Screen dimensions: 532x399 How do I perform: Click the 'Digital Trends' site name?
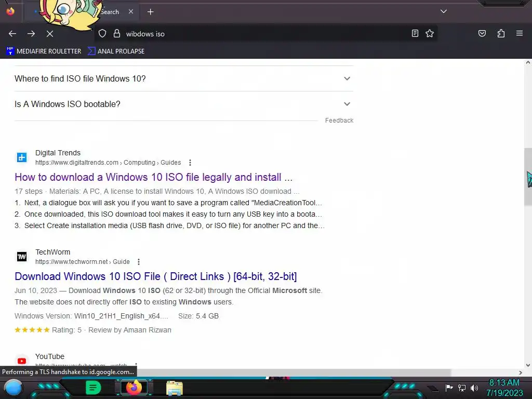[x=58, y=153]
